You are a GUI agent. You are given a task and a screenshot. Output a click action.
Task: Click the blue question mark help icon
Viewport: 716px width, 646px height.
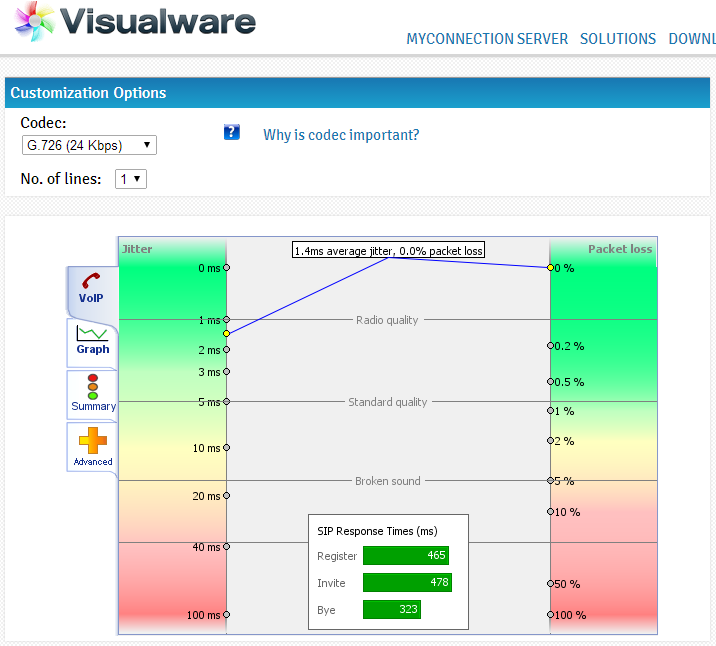[x=232, y=132]
